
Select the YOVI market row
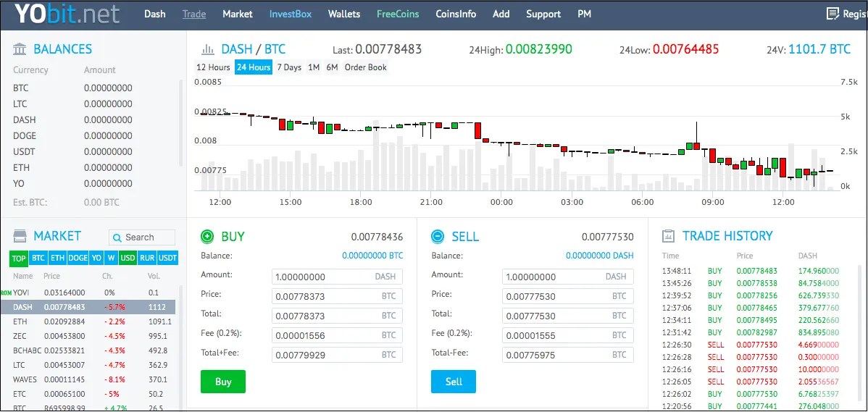tap(93, 293)
